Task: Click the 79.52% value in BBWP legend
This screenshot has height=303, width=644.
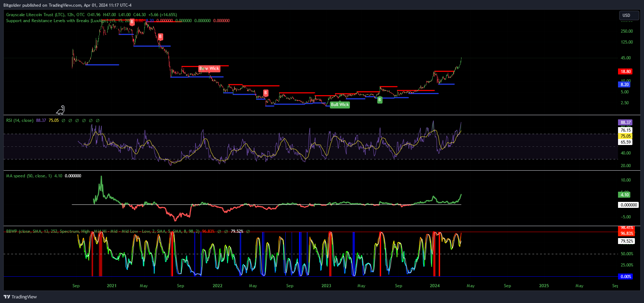Action: pyautogui.click(x=237, y=231)
